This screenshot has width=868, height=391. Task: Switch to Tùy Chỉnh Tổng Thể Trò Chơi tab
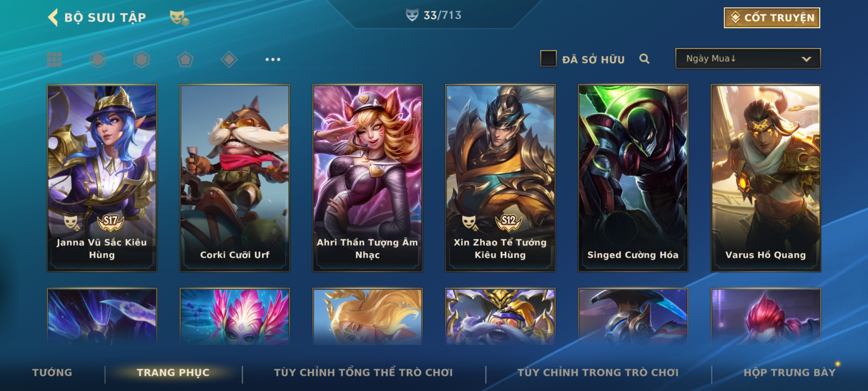coord(363,373)
